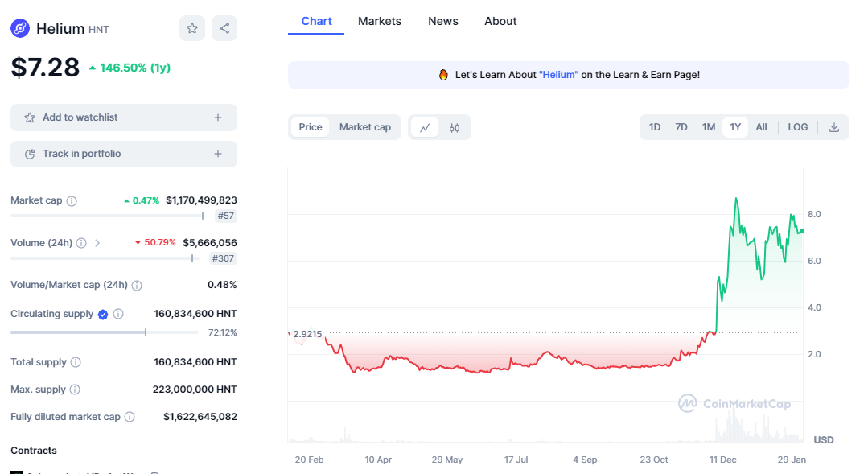The image size is (868, 474).
Task: Open the About tab
Action: [x=500, y=21]
